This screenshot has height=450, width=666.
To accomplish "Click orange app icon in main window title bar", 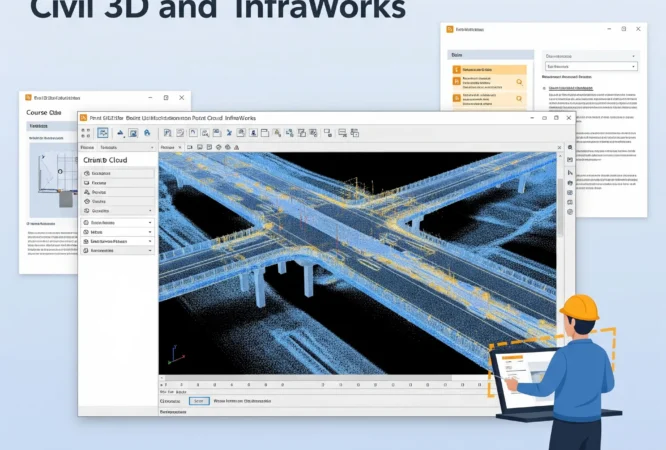I will 83,118.
